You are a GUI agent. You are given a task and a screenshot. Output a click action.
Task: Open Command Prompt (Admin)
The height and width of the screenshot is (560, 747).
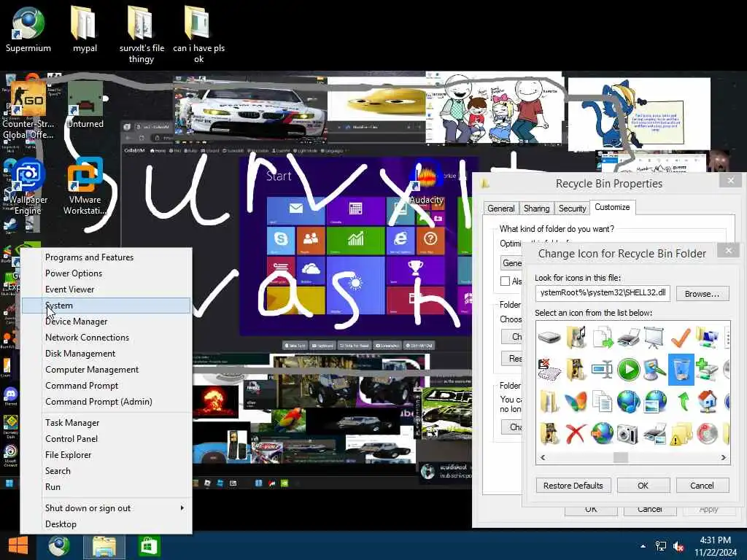coord(106,402)
